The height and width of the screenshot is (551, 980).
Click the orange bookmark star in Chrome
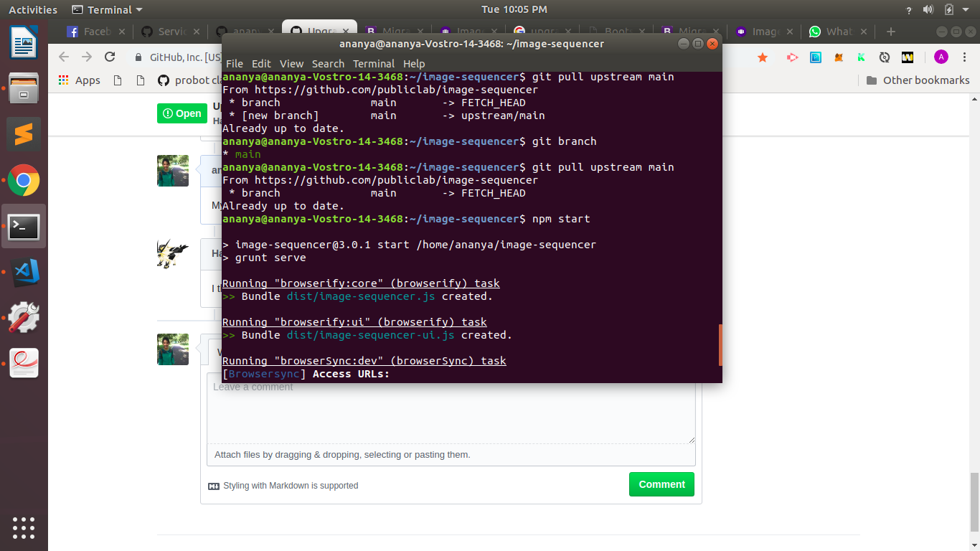[x=763, y=57]
